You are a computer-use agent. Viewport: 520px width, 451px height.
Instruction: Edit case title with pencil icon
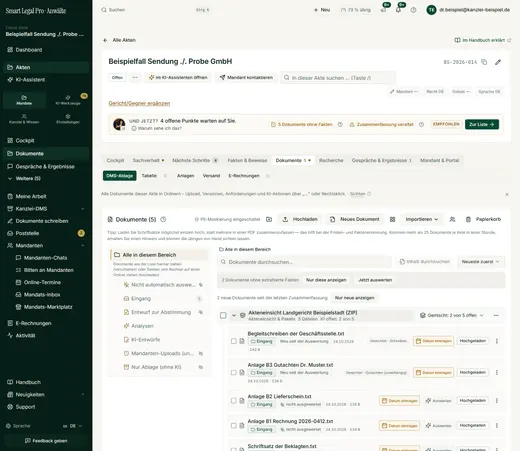[498, 62]
